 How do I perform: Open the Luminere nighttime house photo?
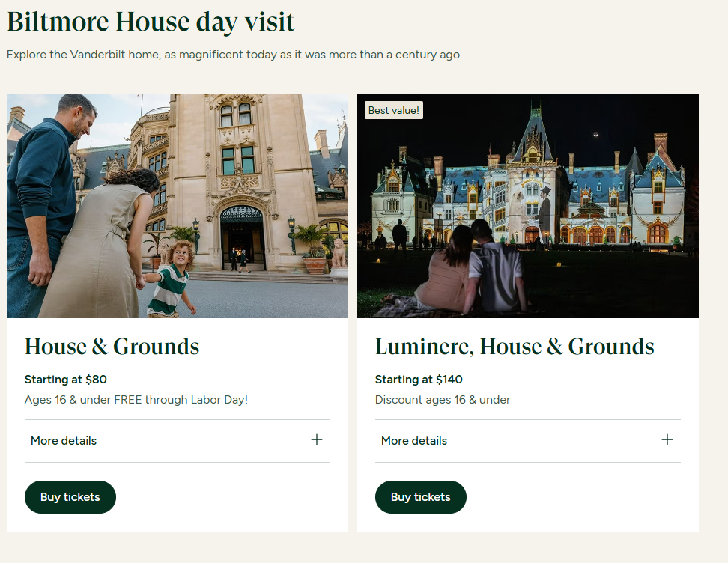528,206
